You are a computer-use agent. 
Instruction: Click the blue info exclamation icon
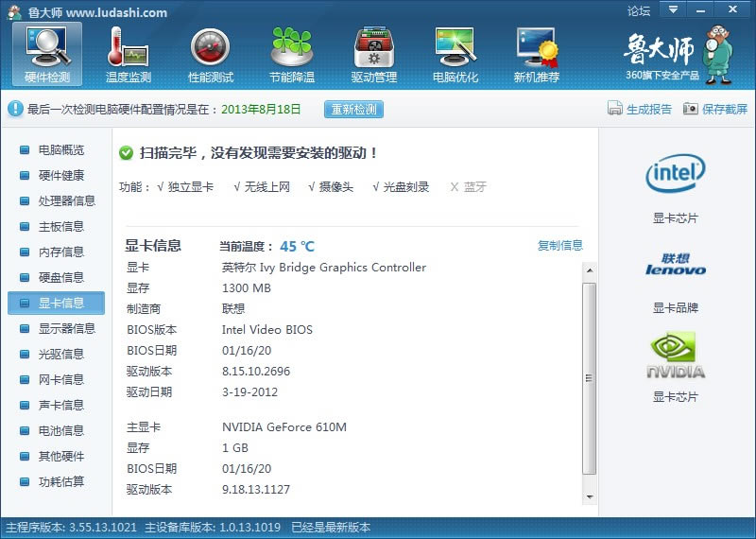coord(15,109)
